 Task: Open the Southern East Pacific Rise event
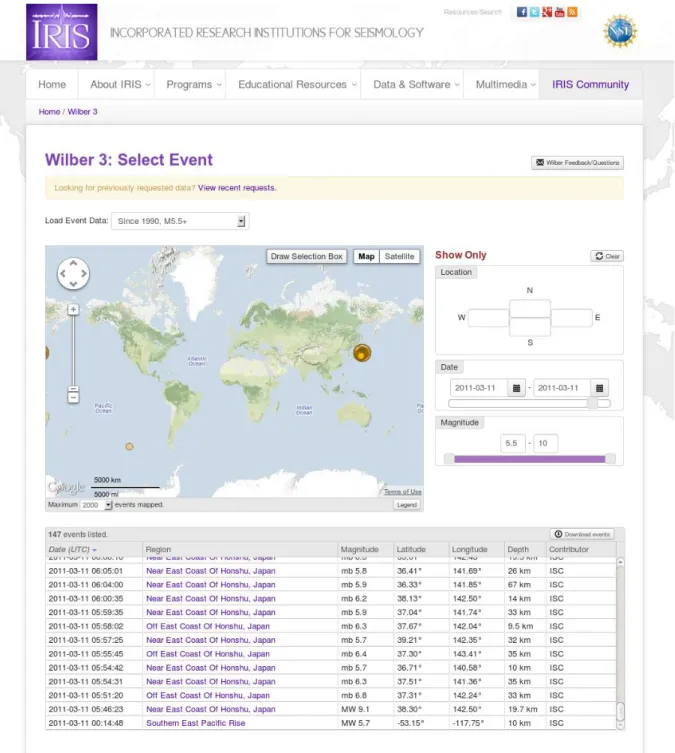coord(195,723)
